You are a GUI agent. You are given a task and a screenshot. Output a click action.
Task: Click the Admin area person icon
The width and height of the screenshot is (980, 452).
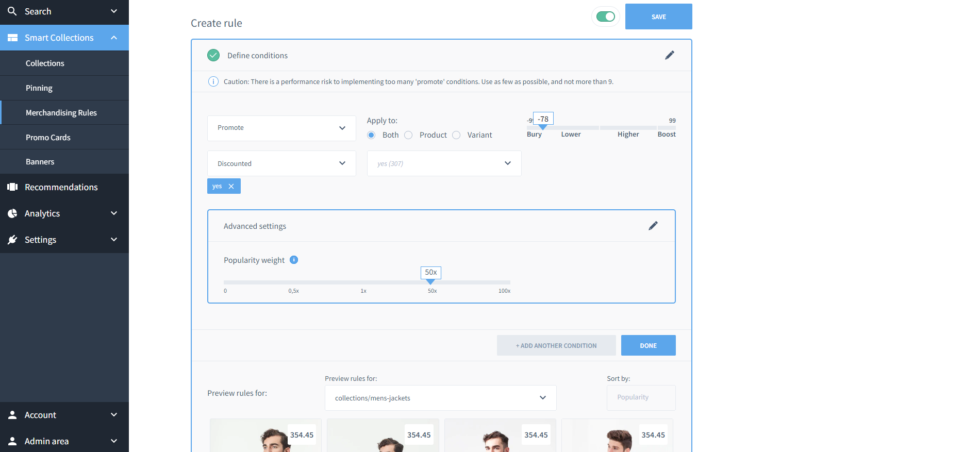click(x=12, y=441)
